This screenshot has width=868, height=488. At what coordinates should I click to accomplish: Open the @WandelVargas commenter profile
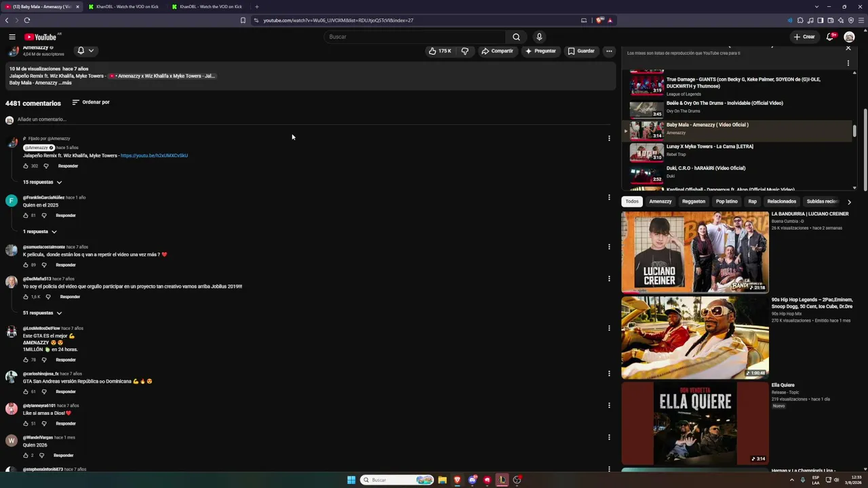(38, 438)
